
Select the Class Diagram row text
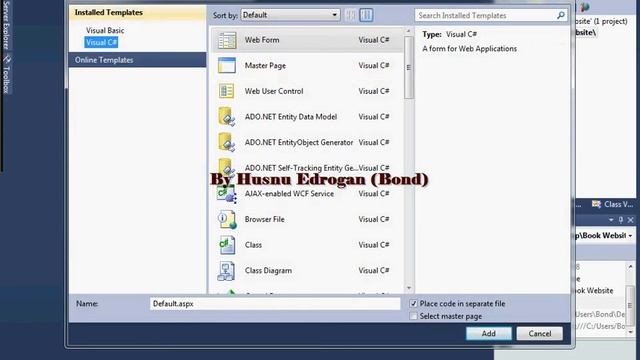pos(268,271)
